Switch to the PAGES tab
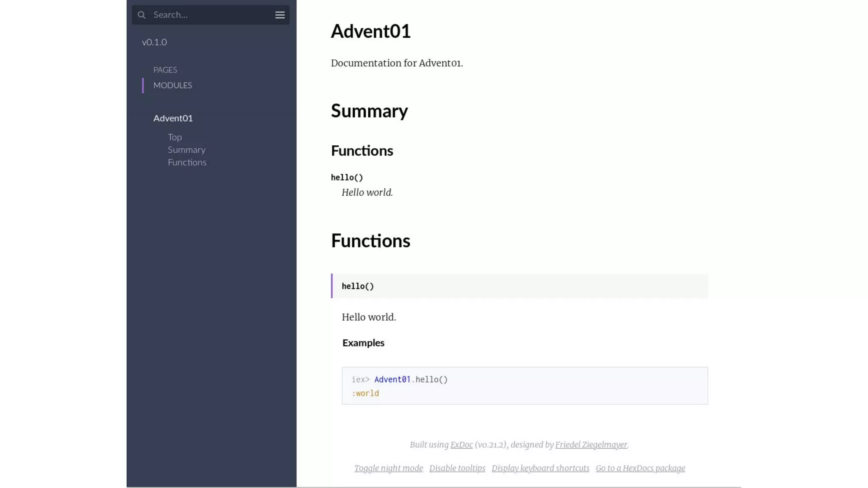Viewport: 868px width, 488px height. coord(165,70)
